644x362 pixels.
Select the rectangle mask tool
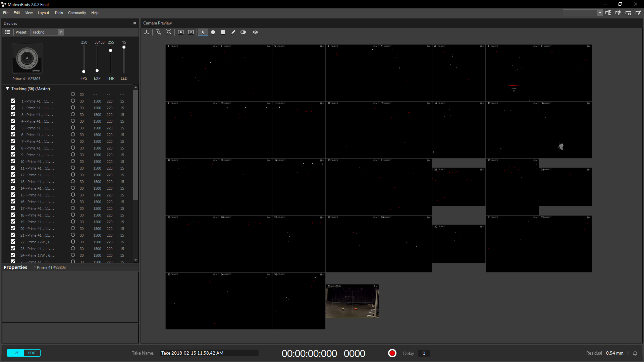click(x=223, y=32)
